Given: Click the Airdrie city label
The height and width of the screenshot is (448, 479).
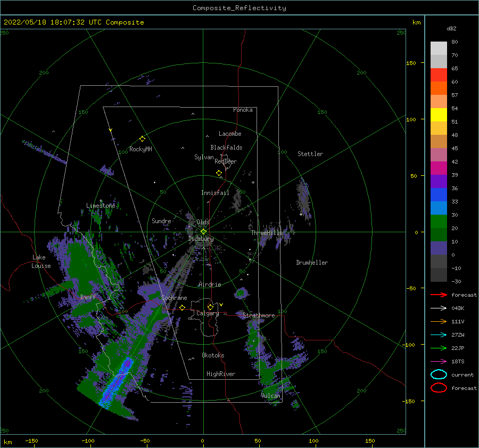Looking at the screenshot, I should click(x=210, y=284).
